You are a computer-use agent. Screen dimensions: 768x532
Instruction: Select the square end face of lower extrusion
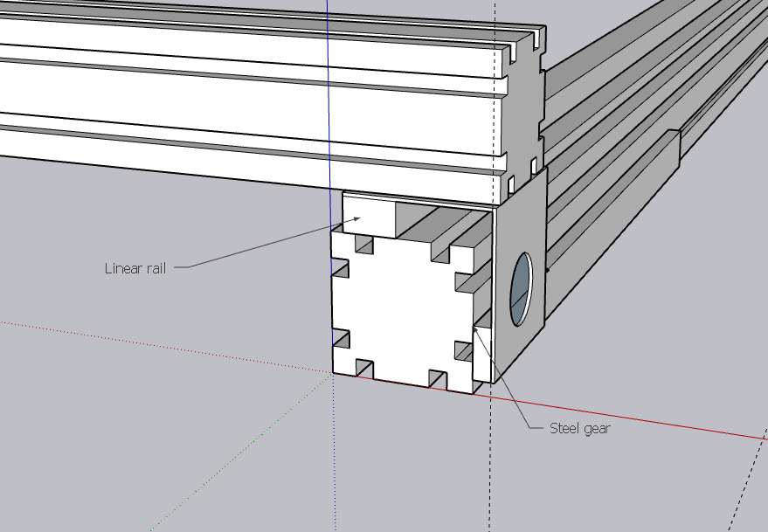[x=402, y=306]
